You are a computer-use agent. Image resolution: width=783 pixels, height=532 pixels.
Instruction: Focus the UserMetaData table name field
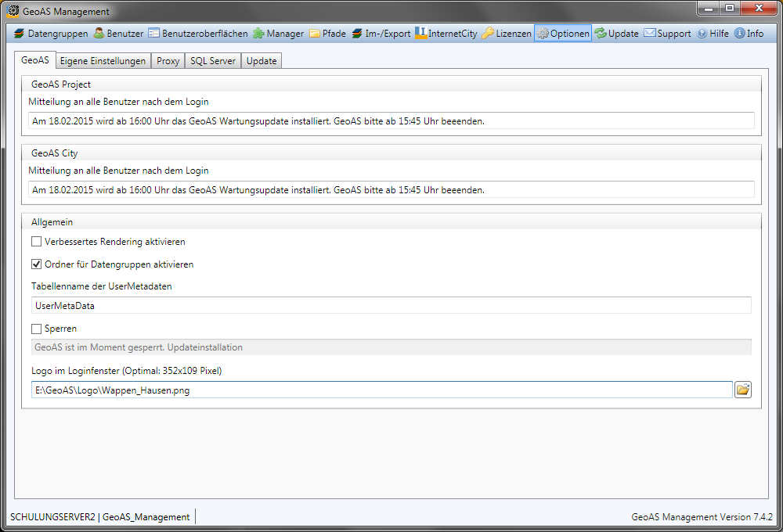pos(391,305)
